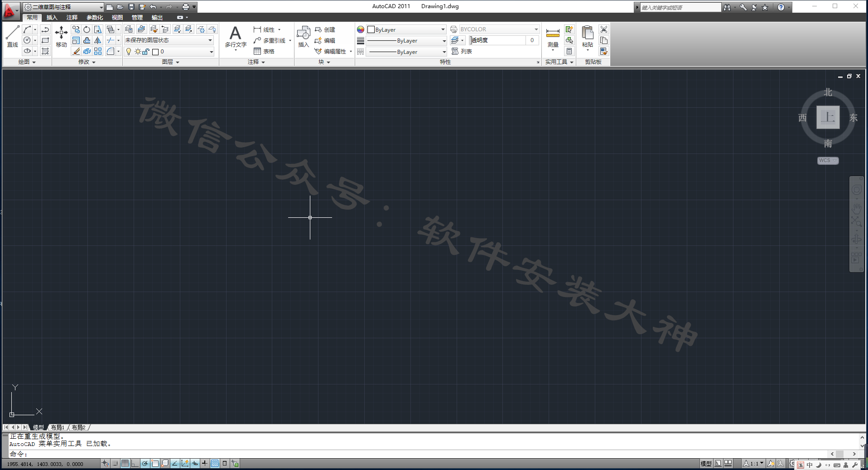Select the Copy objects tool
The image size is (868, 470).
[x=76, y=29]
